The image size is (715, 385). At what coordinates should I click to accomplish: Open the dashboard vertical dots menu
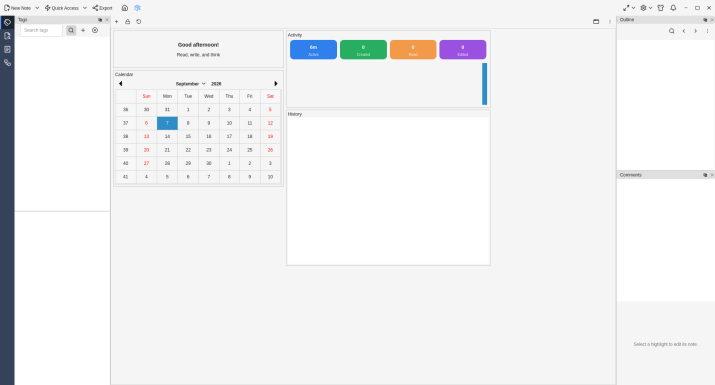610,21
